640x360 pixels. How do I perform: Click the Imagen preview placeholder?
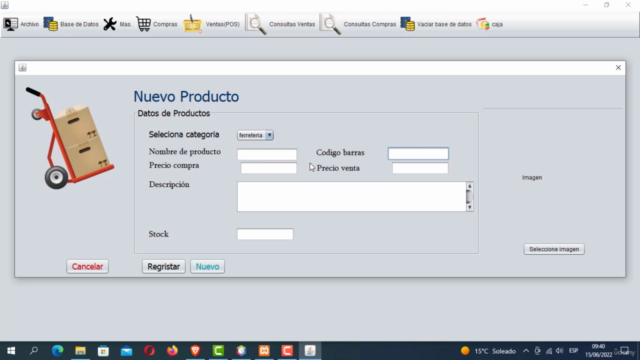coord(532,178)
